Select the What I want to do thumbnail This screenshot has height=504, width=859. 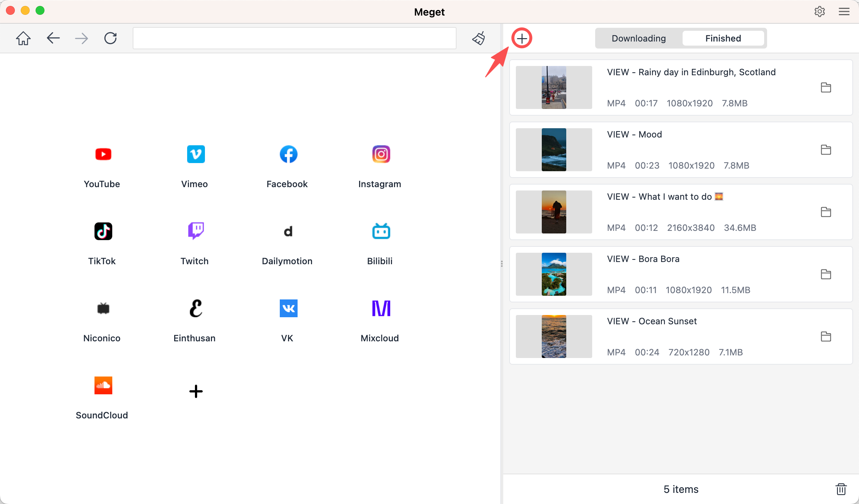(554, 212)
